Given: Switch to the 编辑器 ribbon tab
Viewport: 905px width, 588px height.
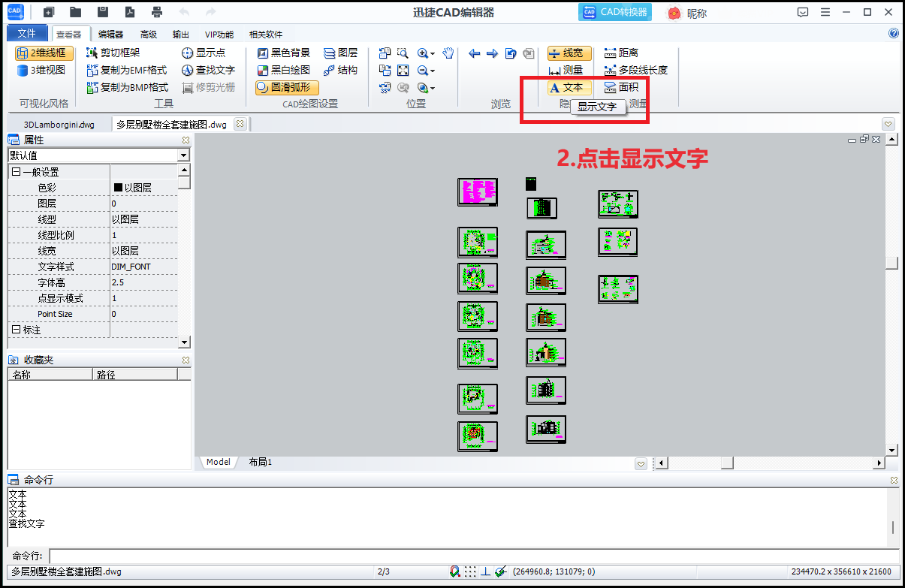Looking at the screenshot, I should [111, 35].
